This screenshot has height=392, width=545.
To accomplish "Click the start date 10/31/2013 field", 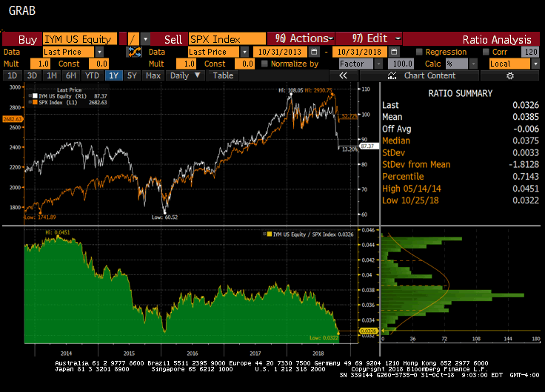I will (280, 52).
